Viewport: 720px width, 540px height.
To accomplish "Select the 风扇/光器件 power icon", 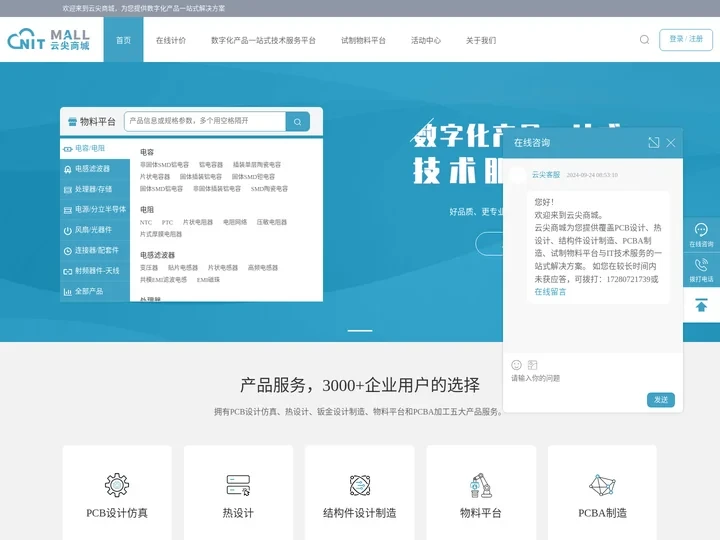I will point(68,231).
